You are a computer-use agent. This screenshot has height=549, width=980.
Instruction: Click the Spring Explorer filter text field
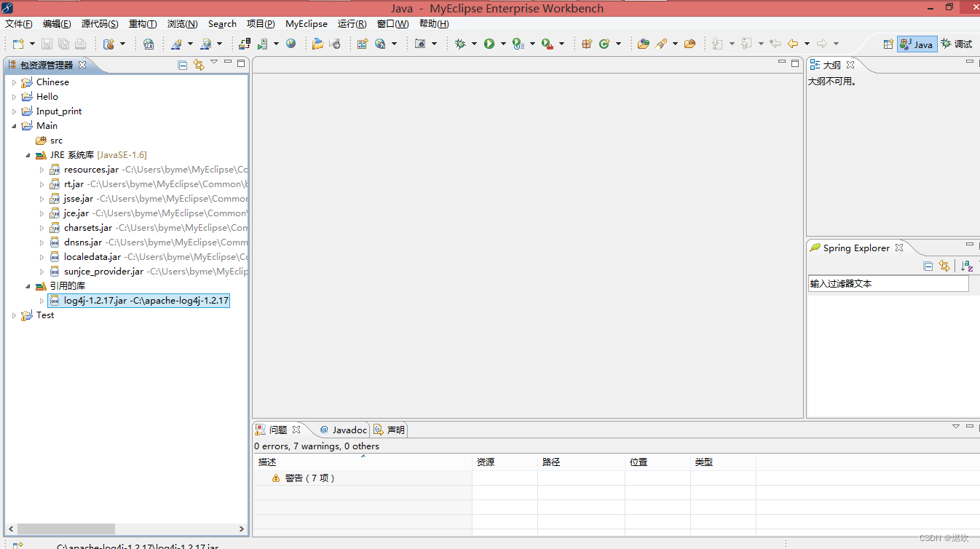tap(888, 284)
